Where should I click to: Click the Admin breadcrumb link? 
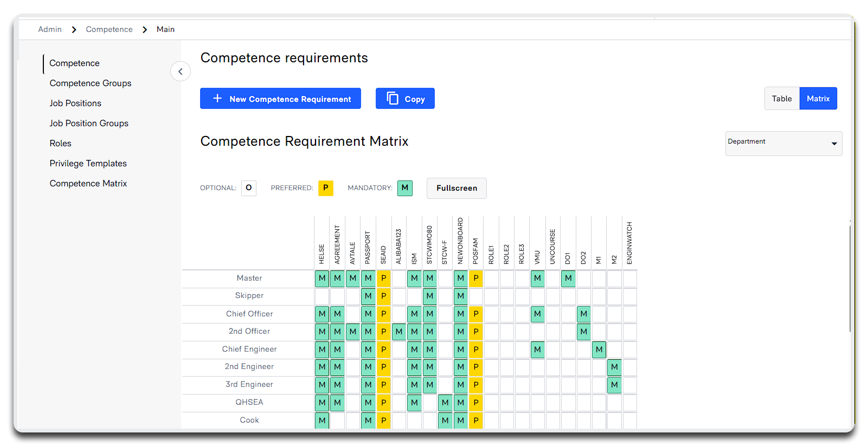50,29
